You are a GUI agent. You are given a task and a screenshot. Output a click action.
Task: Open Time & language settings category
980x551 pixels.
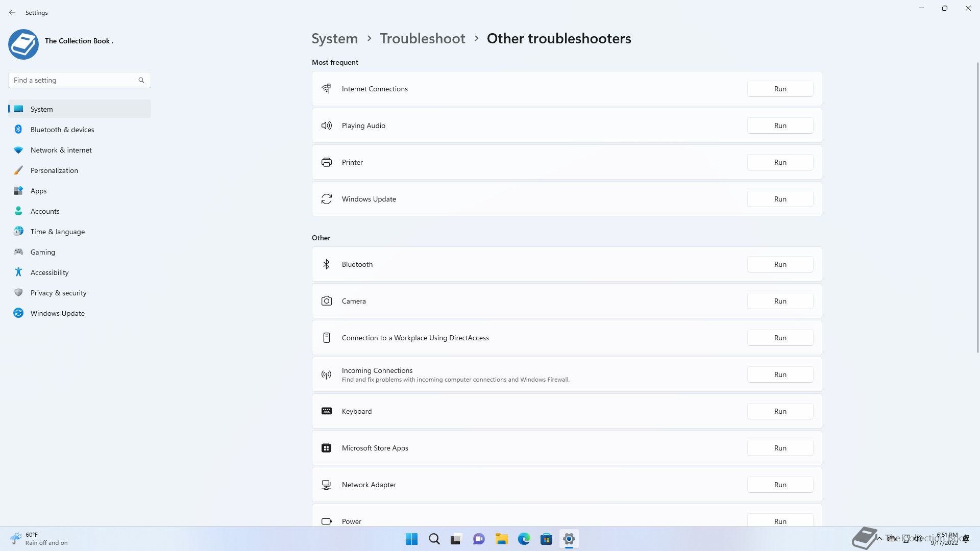click(57, 232)
